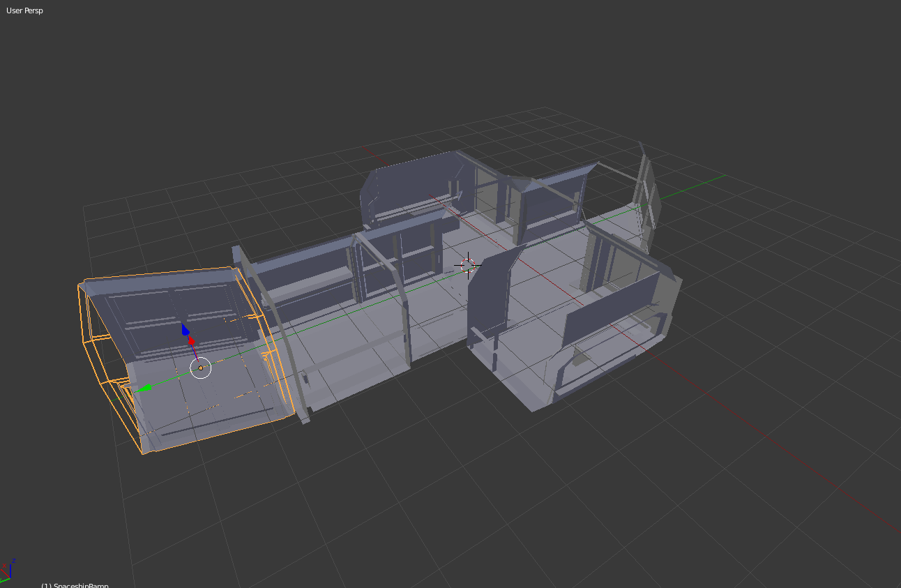Viewport: 901px width, 588px height.
Task: Click the red X-axis grid line
Action: [767, 446]
